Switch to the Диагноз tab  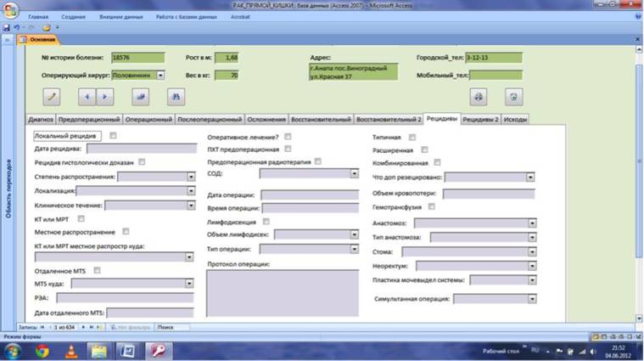click(x=41, y=119)
